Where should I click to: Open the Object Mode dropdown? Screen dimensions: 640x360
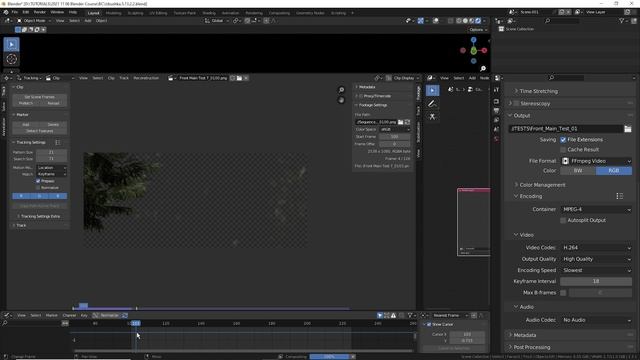pos(34,20)
